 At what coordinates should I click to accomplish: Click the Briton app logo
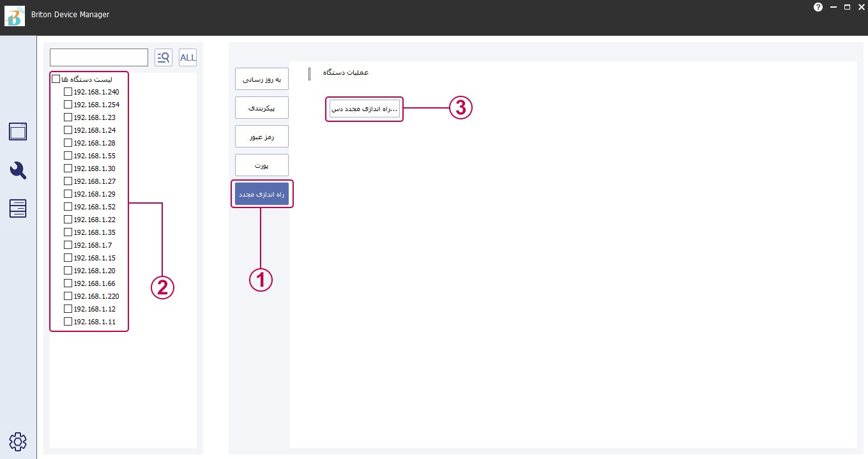14,15
